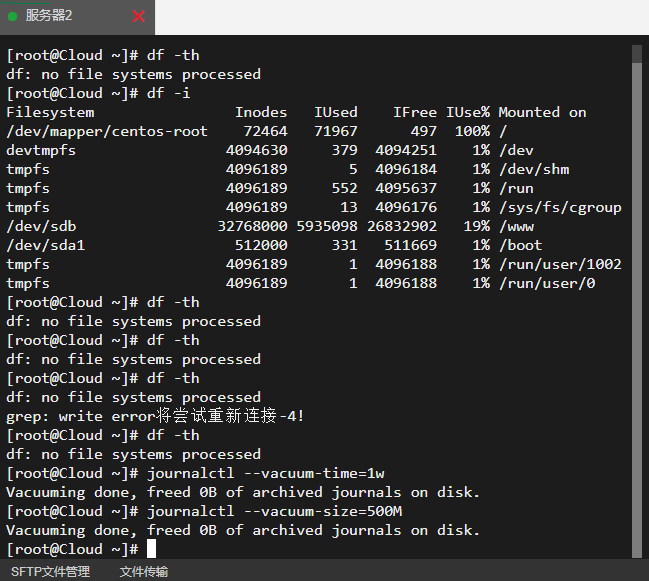Click the /sys/fs/cgroup mount point
The height and width of the screenshot is (581, 649).
[560, 207]
